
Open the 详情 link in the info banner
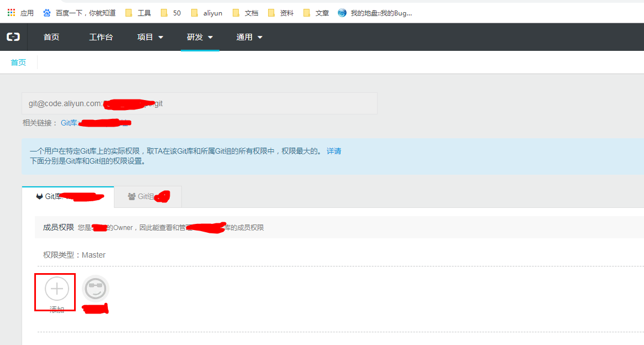(333, 150)
